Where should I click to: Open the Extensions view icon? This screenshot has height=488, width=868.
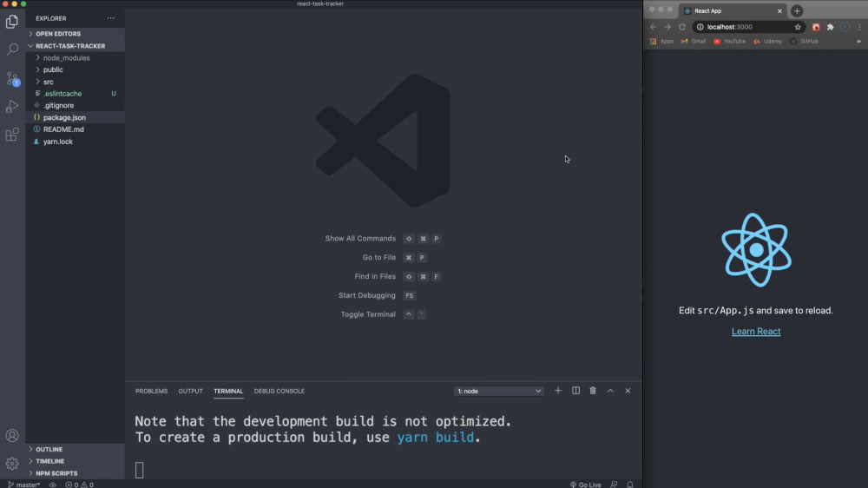[12, 135]
